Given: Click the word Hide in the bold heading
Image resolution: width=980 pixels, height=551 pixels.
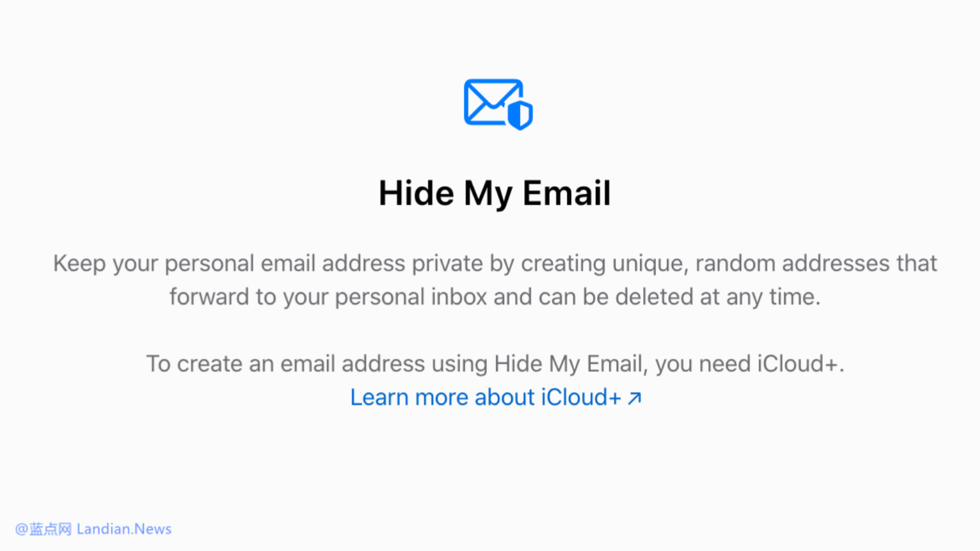Looking at the screenshot, I should (416, 193).
